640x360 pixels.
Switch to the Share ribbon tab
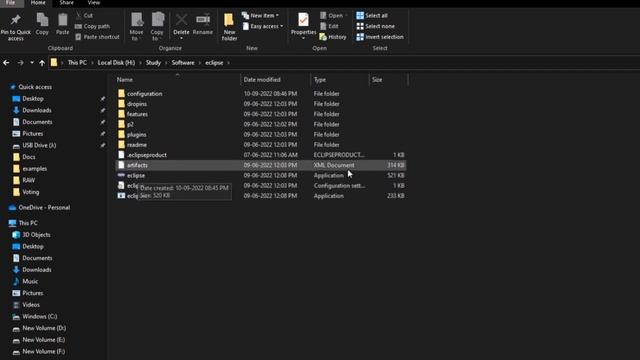[67, 3]
